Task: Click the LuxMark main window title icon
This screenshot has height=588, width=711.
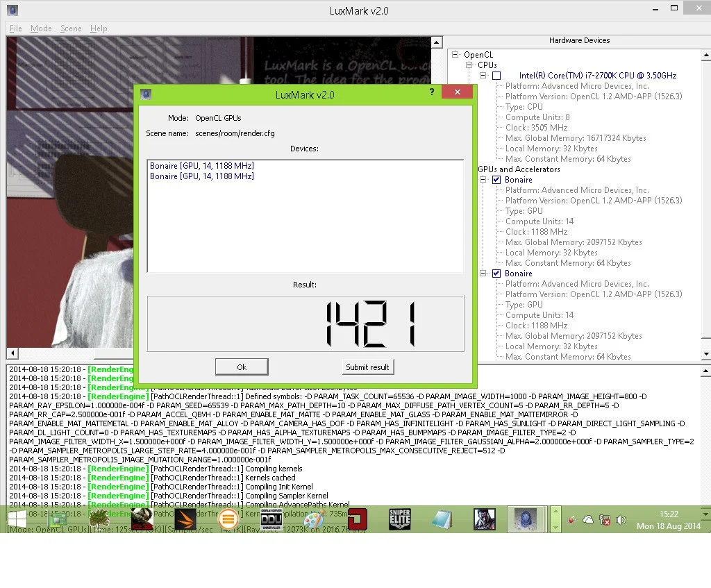Action: coord(12,10)
